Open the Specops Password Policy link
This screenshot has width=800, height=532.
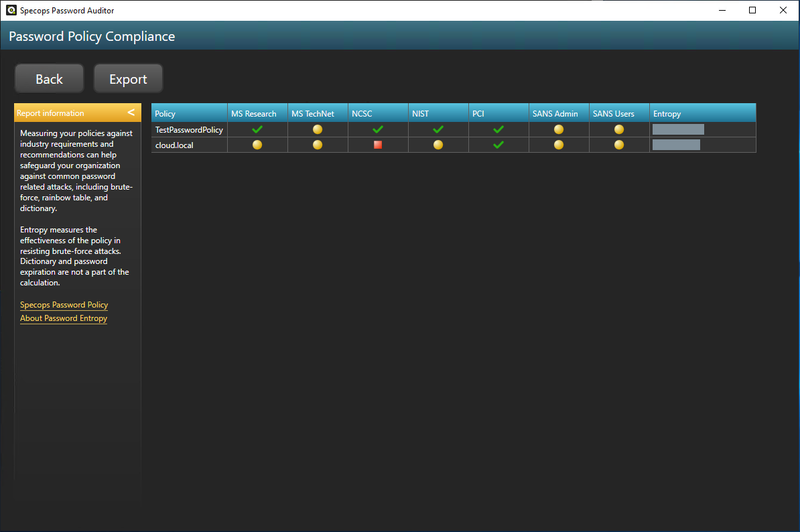tap(64, 304)
